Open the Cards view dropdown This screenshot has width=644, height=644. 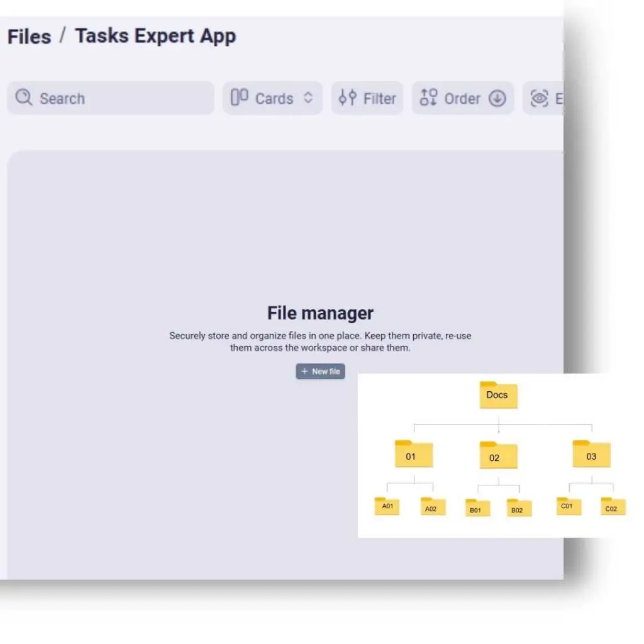(x=273, y=99)
